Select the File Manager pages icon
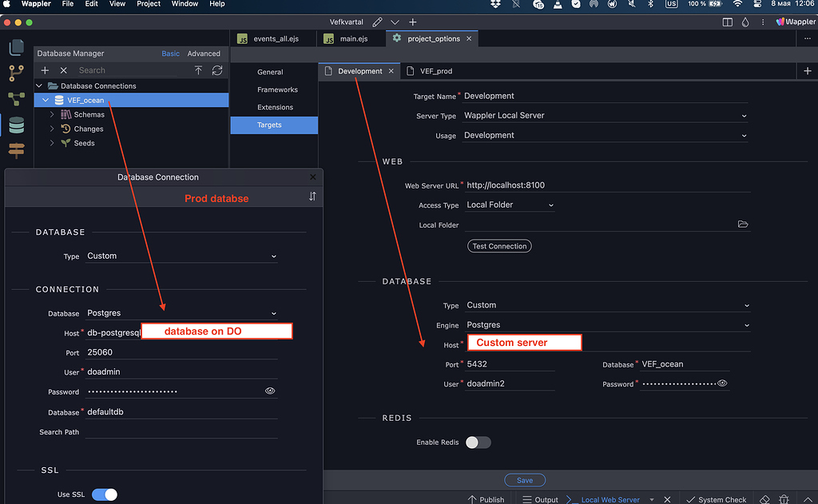The width and height of the screenshot is (818, 504). (x=16, y=47)
